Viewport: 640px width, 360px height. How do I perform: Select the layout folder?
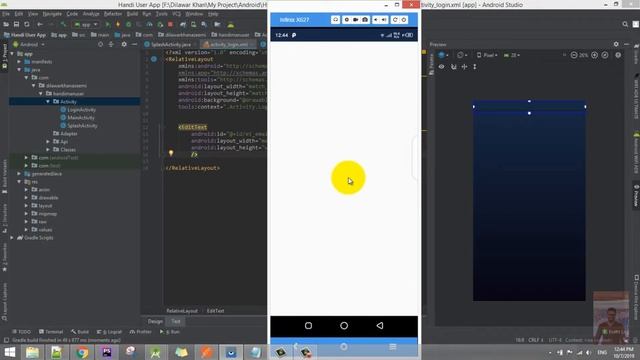pos(42,206)
